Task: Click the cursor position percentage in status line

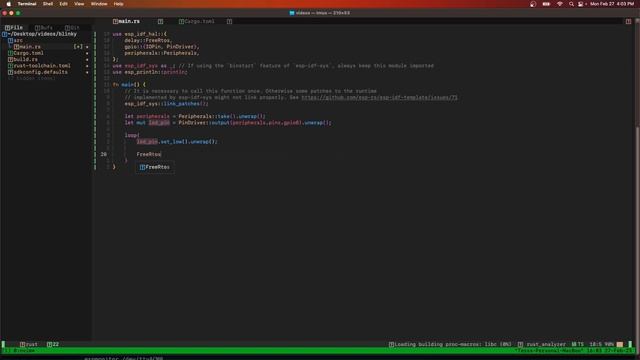Action: 609,344
